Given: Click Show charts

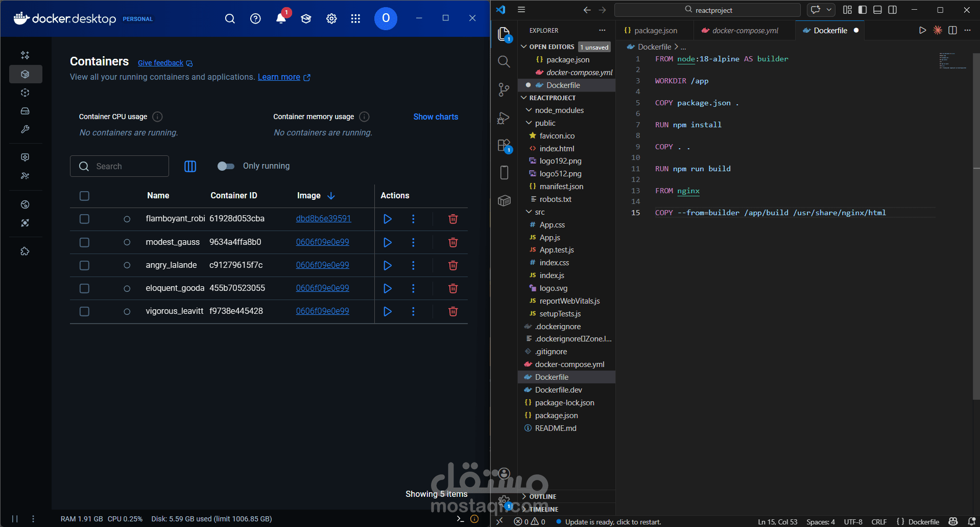Looking at the screenshot, I should pyautogui.click(x=436, y=117).
